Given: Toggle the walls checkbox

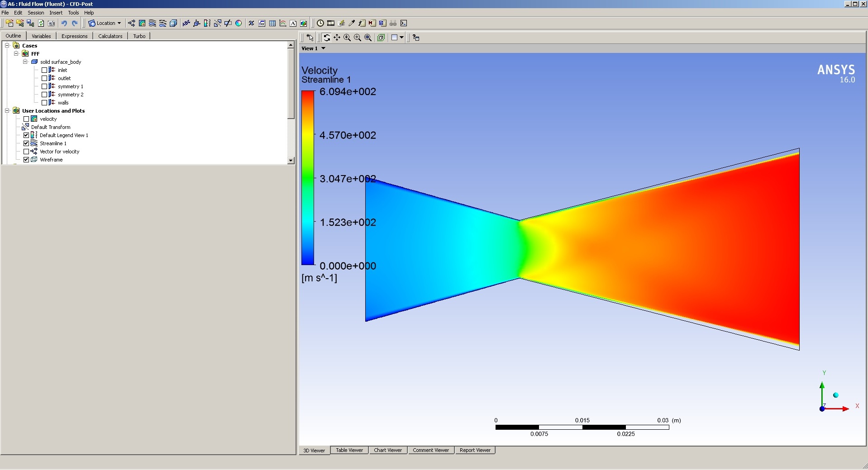Looking at the screenshot, I should 44,103.
